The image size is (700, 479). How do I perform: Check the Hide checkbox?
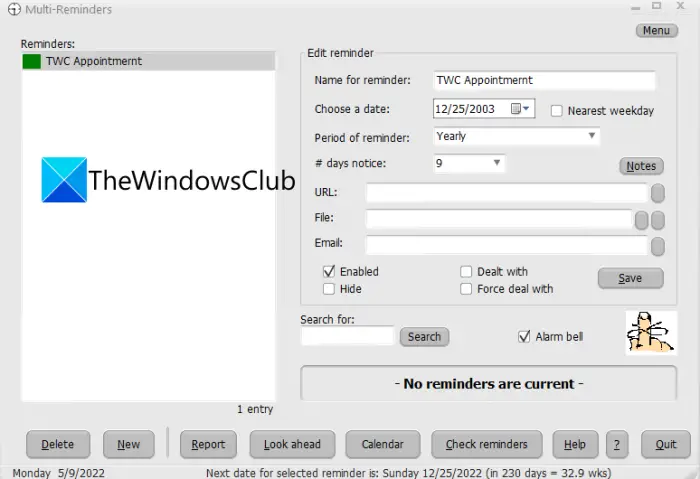click(x=329, y=289)
